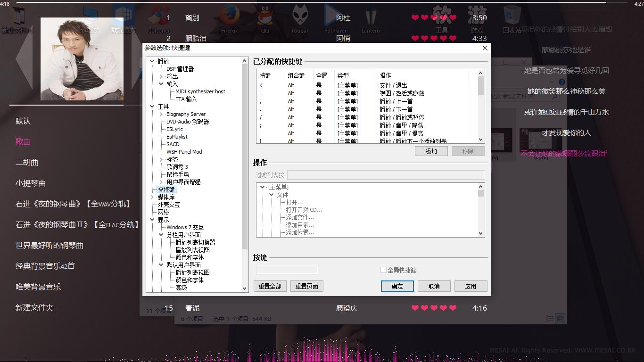
Task: Launch Firefox from the desktop
Action: 230,14
